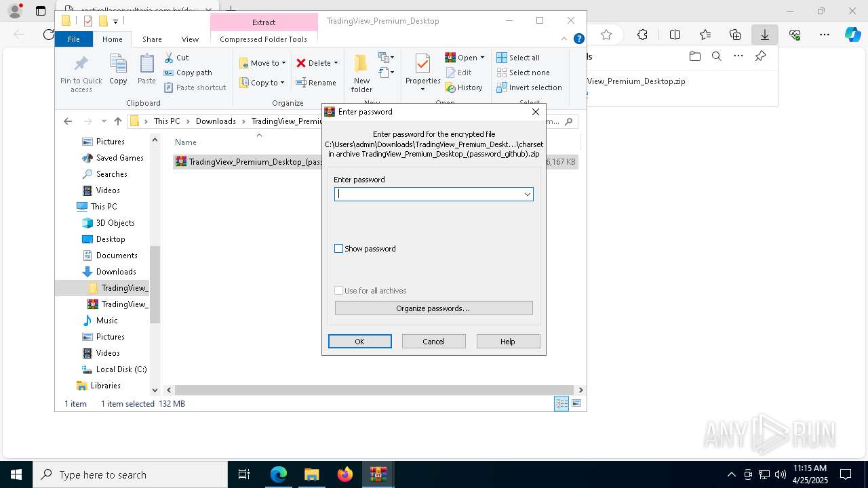Viewport: 868px width, 488px height.
Task: Open downloads folder icon in Edge panel
Action: click(694, 56)
